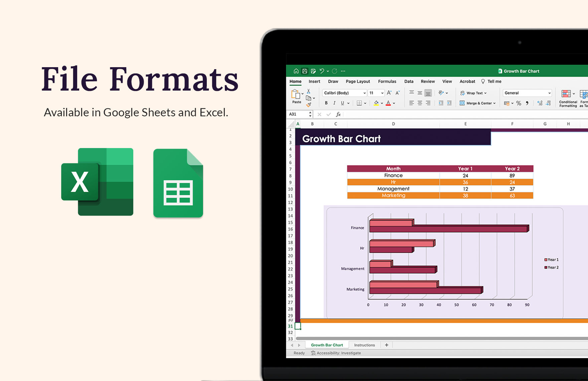Click the Year 2 chart legend entry
The height and width of the screenshot is (381, 588).
tap(552, 267)
